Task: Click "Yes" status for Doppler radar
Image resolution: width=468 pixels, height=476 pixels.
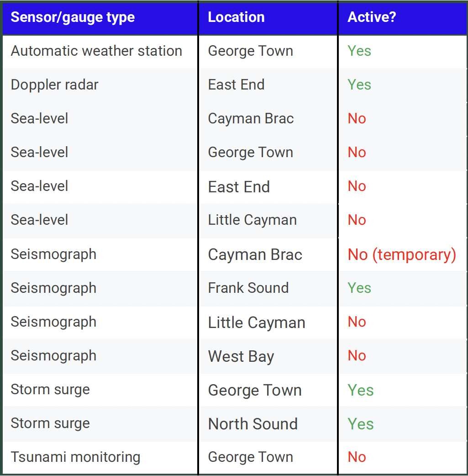Action: click(x=359, y=85)
